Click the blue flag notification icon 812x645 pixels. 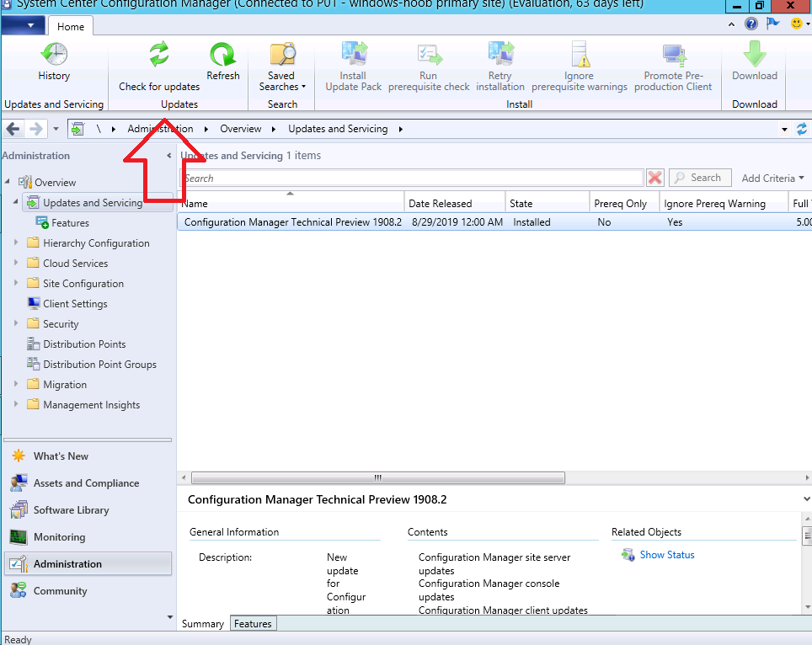[x=772, y=24]
